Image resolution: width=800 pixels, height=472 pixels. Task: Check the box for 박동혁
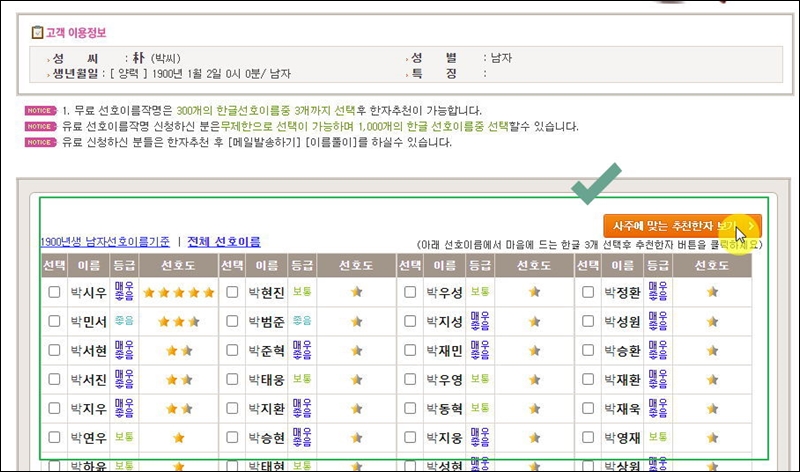[x=410, y=408]
